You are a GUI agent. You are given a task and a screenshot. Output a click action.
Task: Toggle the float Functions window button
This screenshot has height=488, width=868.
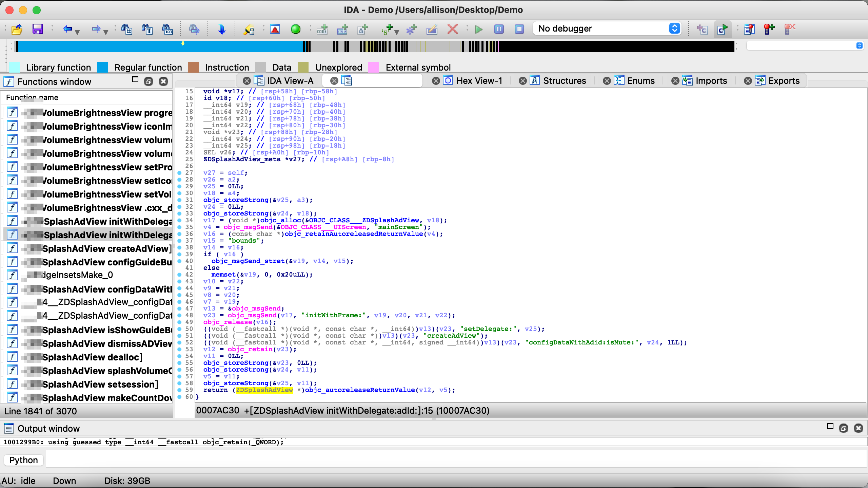click(149, 81)
